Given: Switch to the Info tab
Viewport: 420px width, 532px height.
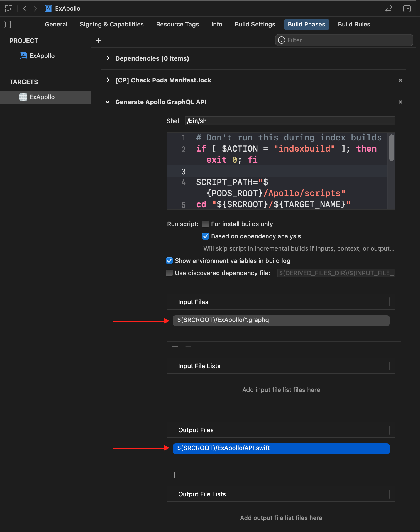Looking at the screenshot, I should 217,25.
